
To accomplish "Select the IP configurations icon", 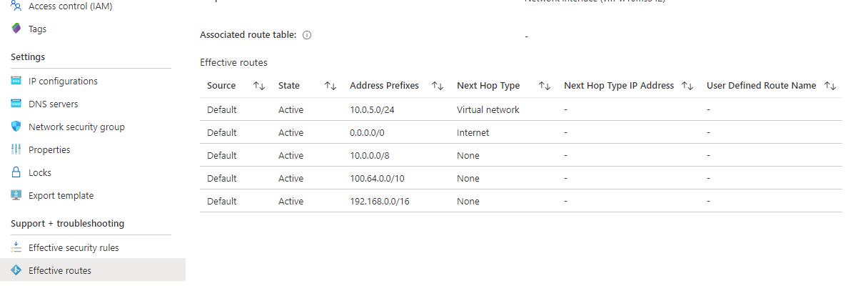I will click(x=16, y=82).
